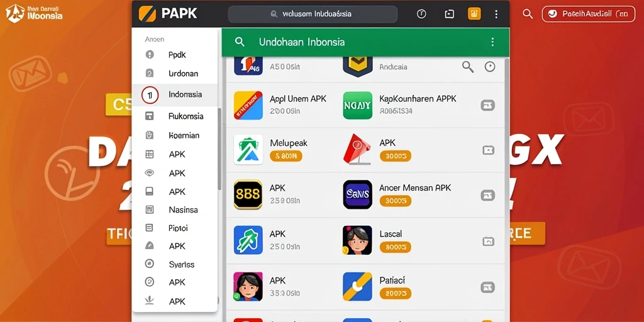Click the PatelhAsudisil button at top right
The height and width of the screenshot is (322, 644).
point(588,14)
